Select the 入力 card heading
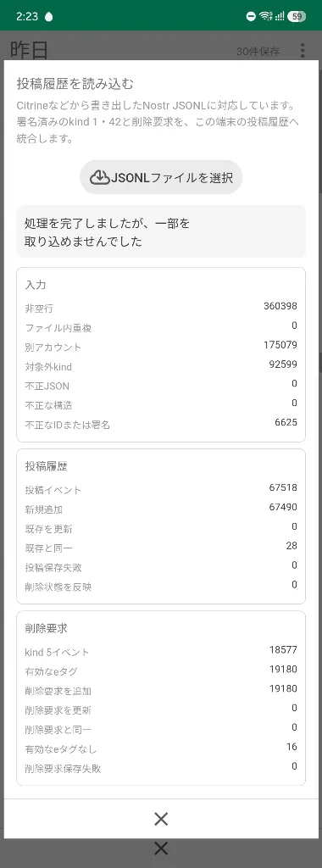Screen dimensions: 322x868 [36, 286]
